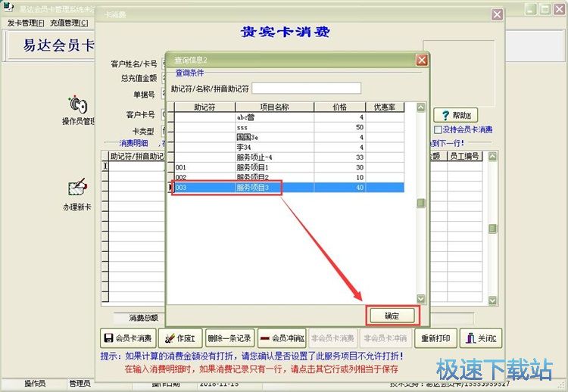Click scroll-down arrow of query list

tap(420, 299)
